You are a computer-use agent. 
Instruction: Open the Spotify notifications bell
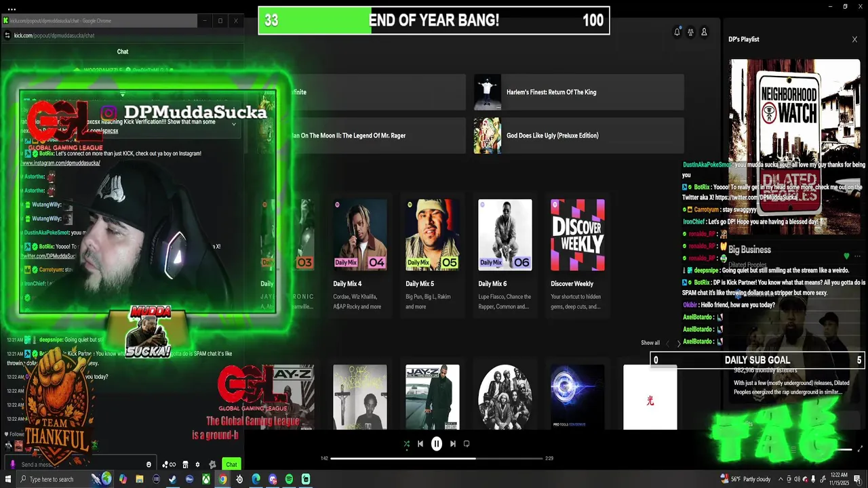(x=677, y=32)
